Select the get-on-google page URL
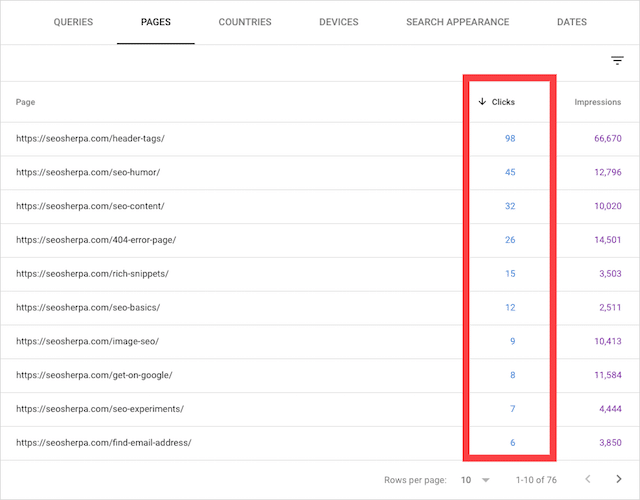640x500 pixels. [94, 375]
